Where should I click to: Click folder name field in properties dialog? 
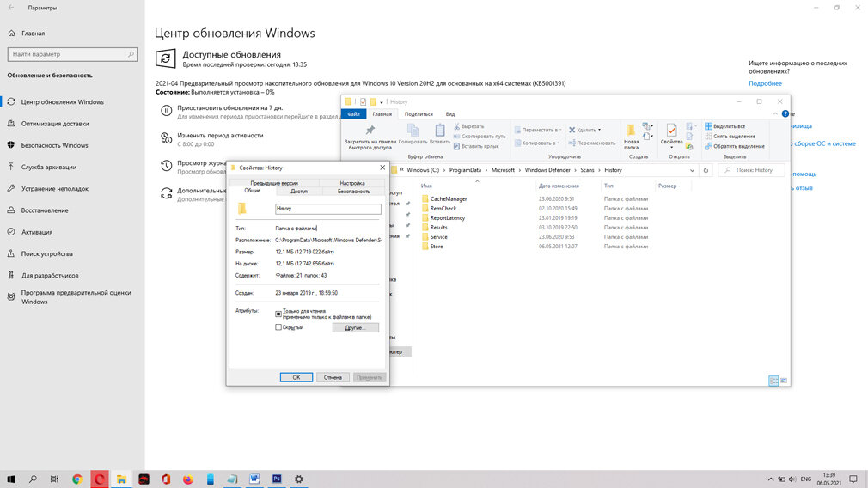click(328, 209)
